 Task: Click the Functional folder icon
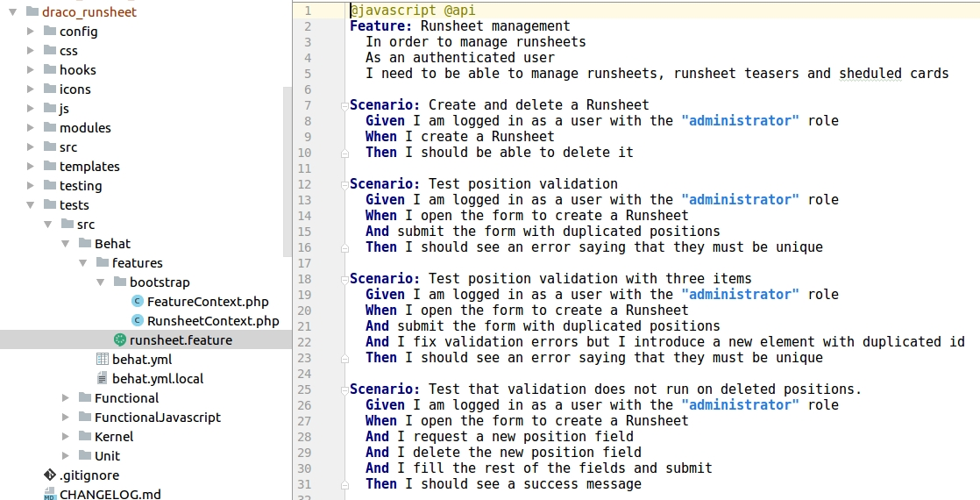85,397
